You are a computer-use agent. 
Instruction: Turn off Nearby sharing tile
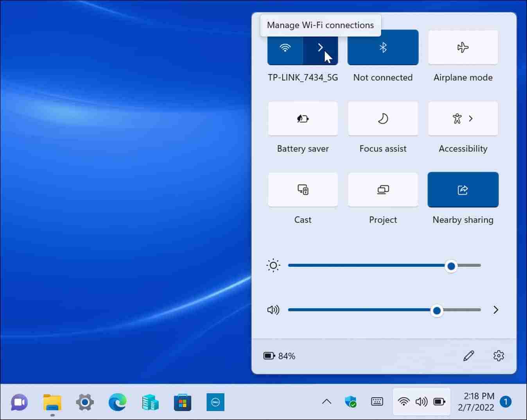(x=463, y=190)
